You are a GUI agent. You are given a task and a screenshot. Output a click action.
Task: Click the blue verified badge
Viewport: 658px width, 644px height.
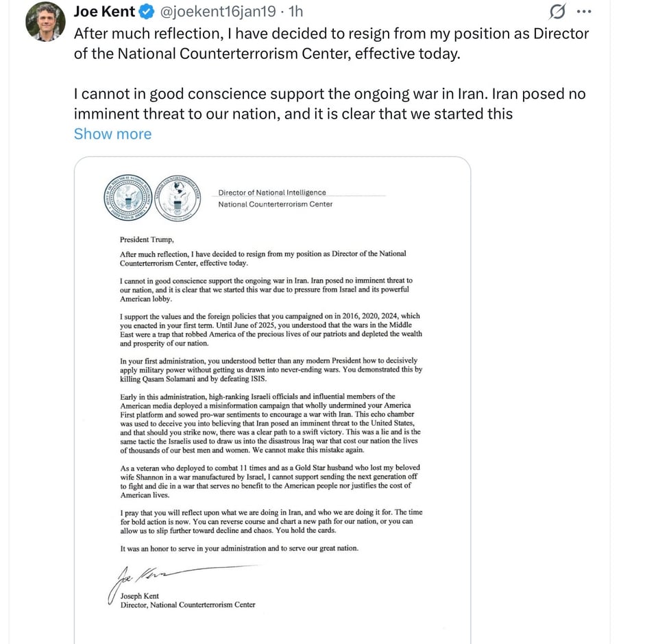[x=147, y=12]
